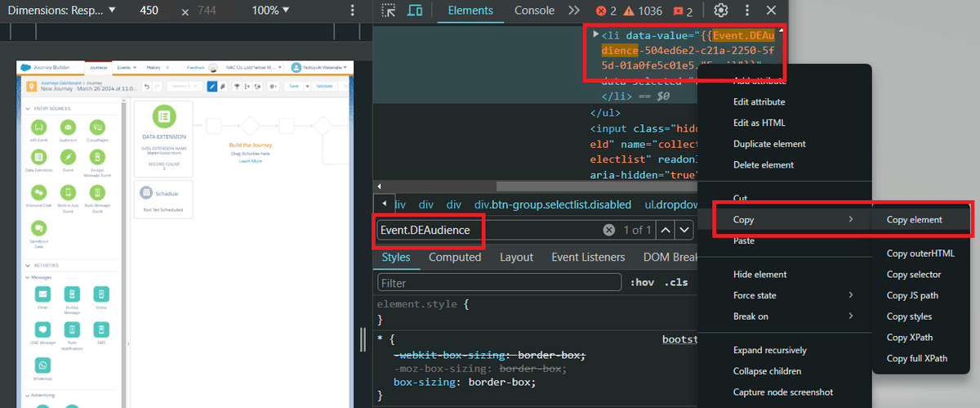Select the Audience entry source icon
Screen dimensions: 980x408
coord(68,128)
